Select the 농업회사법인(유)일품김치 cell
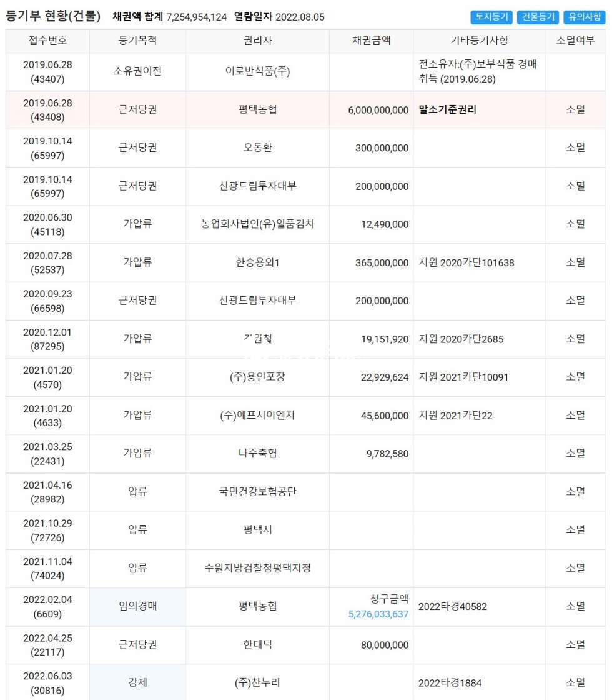Viewport: 612px width, 700px height. [x=257, y=224]
